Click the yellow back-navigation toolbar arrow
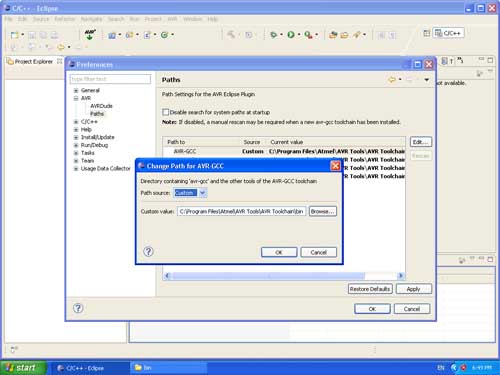This screenshot has height=375, width=500. [x=61, y=47]
